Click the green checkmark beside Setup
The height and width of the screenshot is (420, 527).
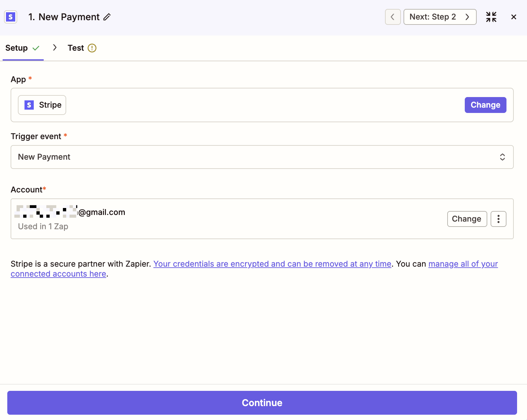[36, 48]
